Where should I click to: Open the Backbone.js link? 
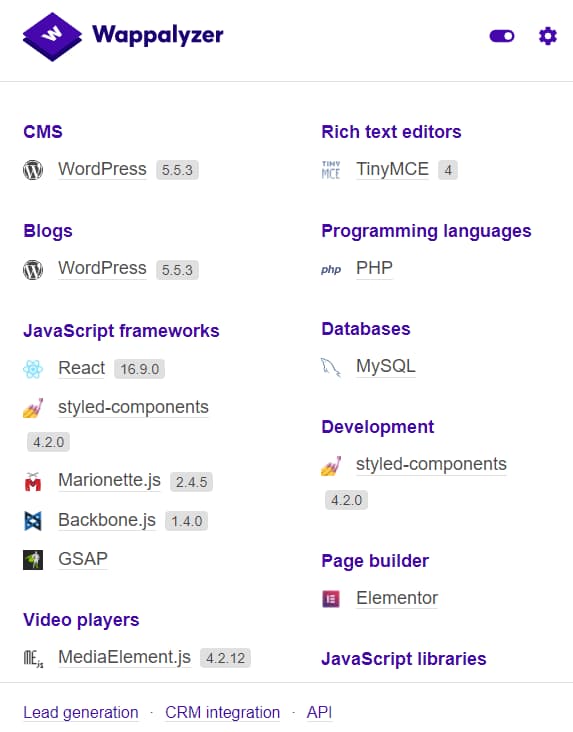(x=107, y=520)
